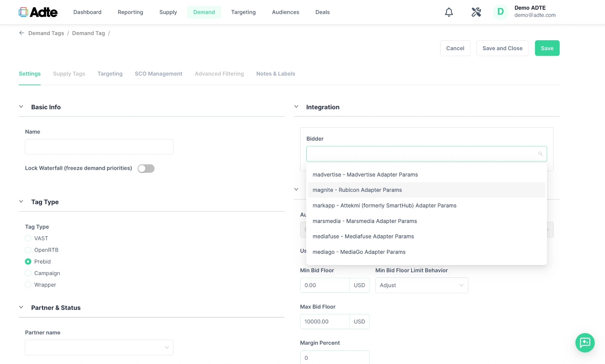Open the SCO Management tab
This screenshot has height=364, width=605.
coord(159,74)
